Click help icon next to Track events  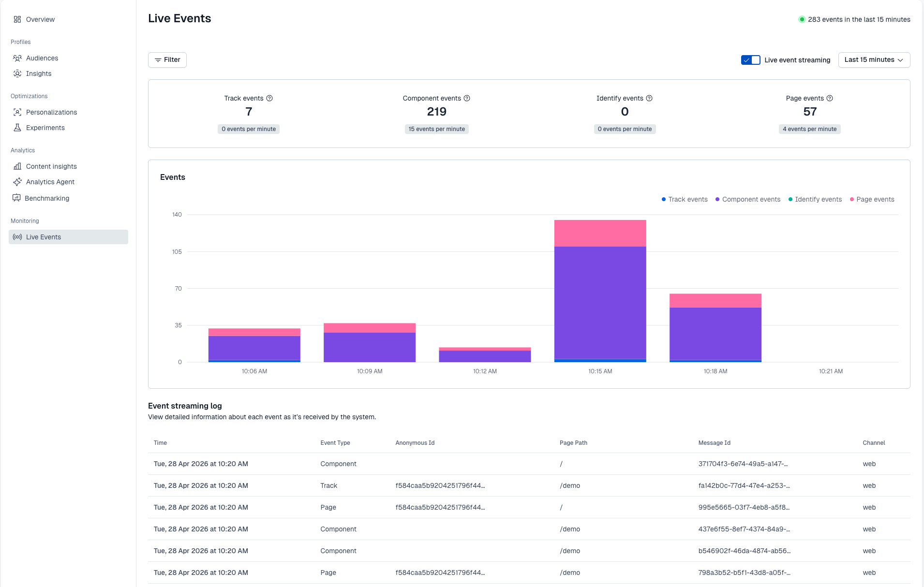(269, 98)
